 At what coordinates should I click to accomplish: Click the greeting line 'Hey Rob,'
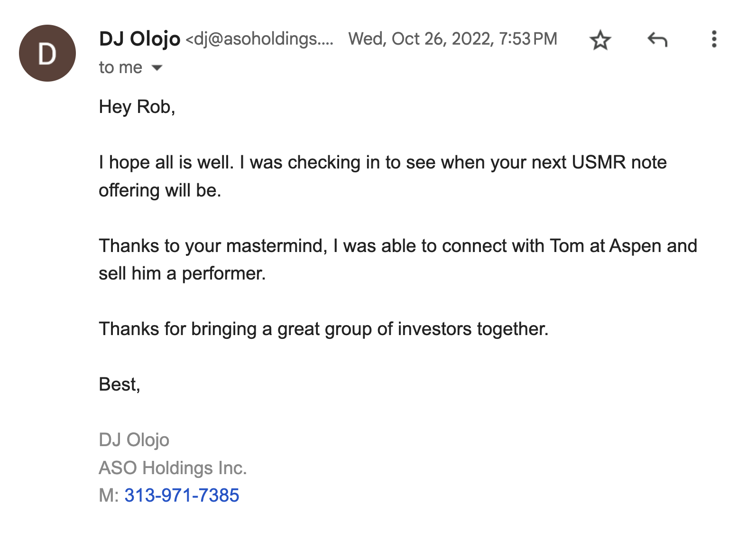(136, 107)
